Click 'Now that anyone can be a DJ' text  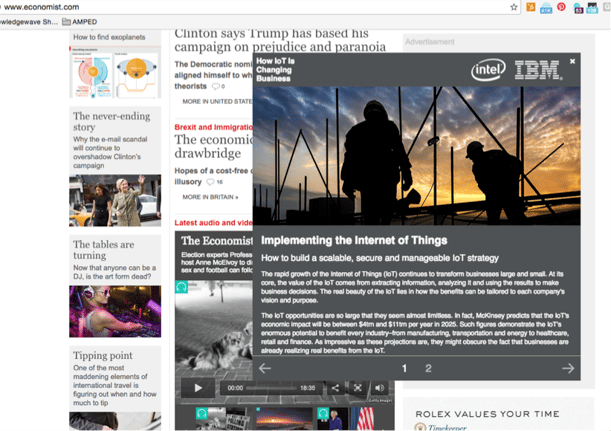(114, 272)
